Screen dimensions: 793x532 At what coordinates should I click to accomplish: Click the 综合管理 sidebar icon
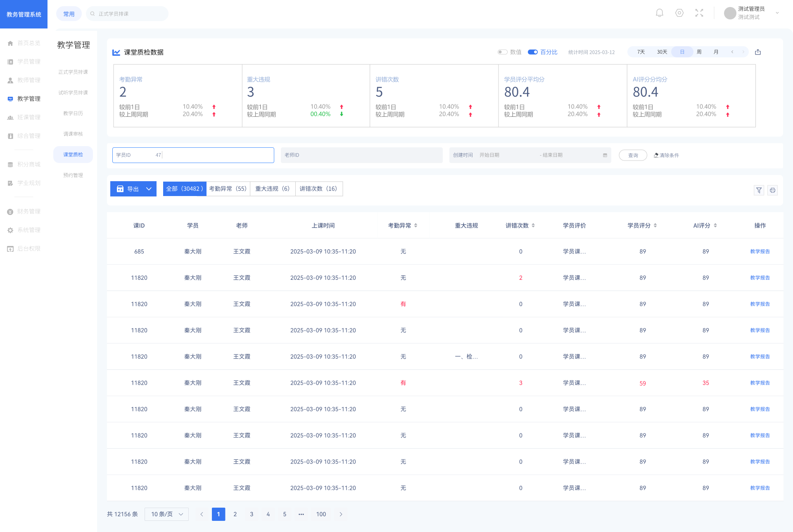click(10, 136)
